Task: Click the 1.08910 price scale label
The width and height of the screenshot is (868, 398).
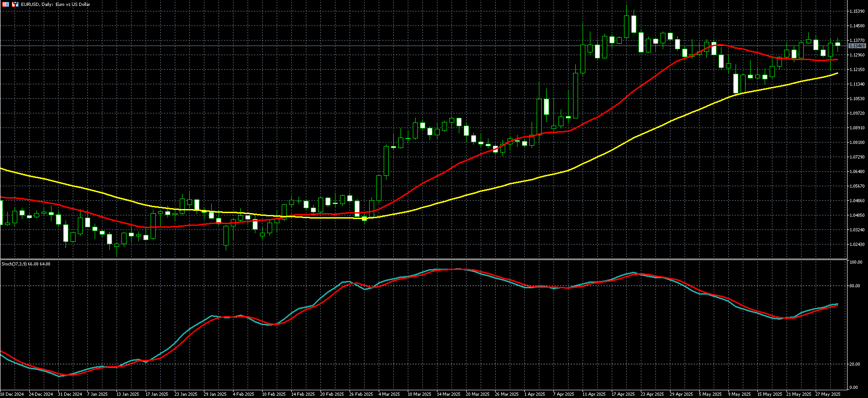Action: click(x=857, y=128)
